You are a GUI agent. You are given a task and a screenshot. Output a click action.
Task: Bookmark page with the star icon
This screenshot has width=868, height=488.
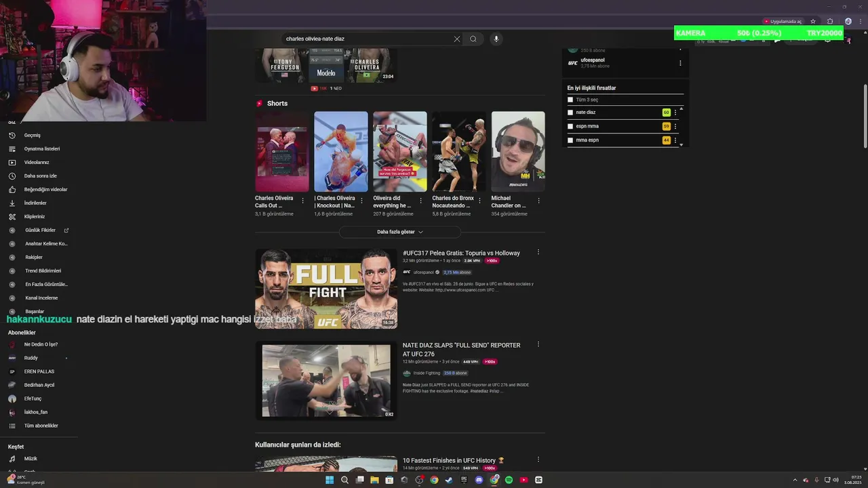click(813, 21)
